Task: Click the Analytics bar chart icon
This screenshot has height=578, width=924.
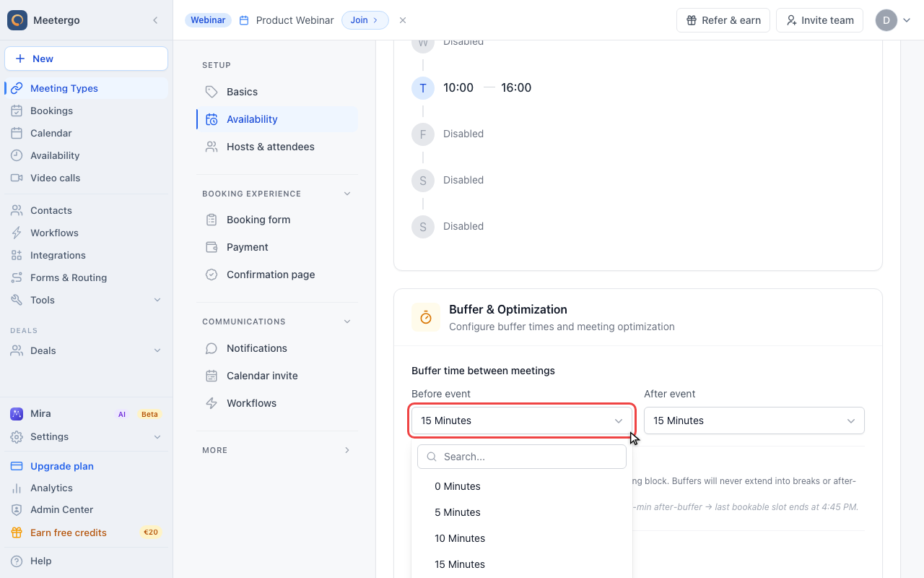Action: point(17,488)
